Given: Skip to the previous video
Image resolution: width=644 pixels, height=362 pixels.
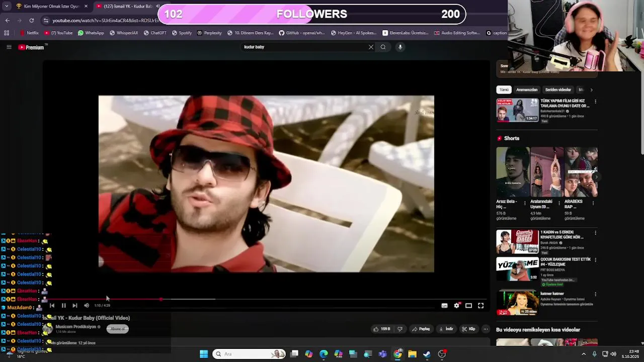Looking at the screenshot, I should (x=52, y=305).
